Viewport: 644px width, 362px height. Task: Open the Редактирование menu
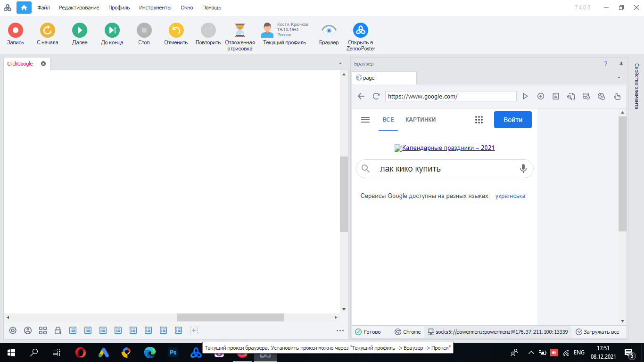point(79,8)
